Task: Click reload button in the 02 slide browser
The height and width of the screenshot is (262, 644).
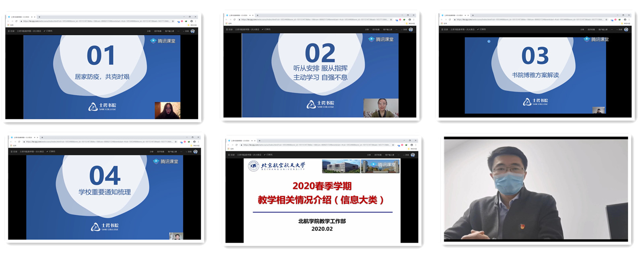Action: (x=234, y=19)
